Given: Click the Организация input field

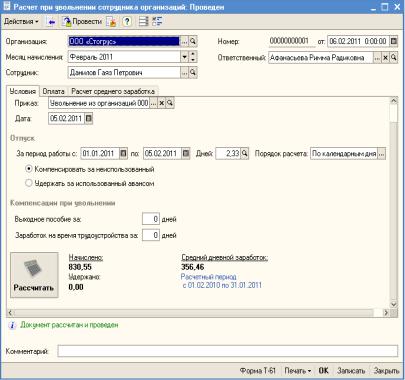Looking at the screenshot, I should (124, 41).
